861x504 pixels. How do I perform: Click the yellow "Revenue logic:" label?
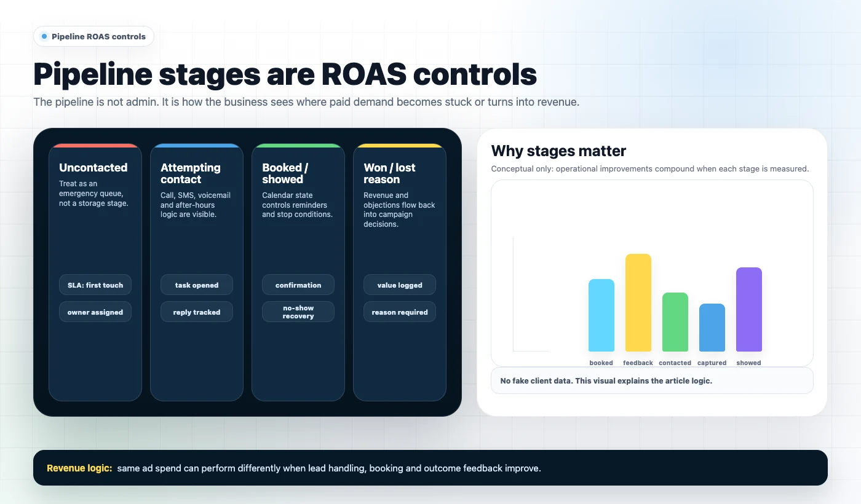(x=79, y=468)
